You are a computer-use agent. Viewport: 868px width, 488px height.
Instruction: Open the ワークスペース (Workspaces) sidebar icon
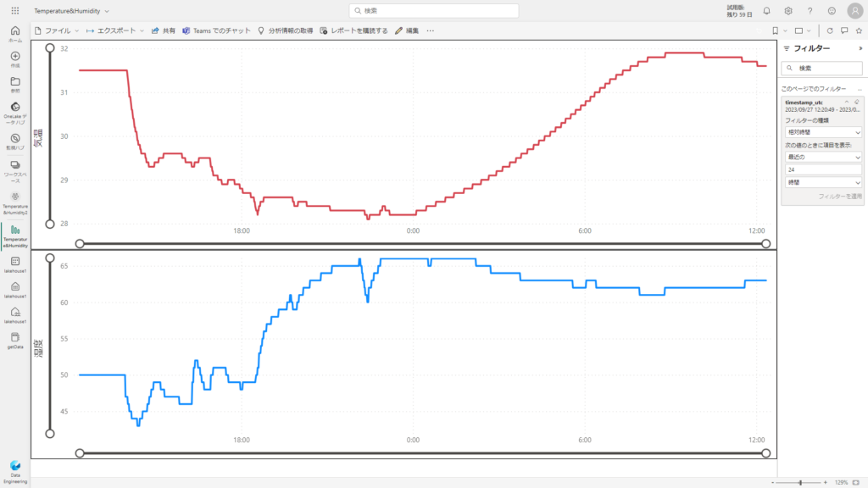click(x=14, y=169)
